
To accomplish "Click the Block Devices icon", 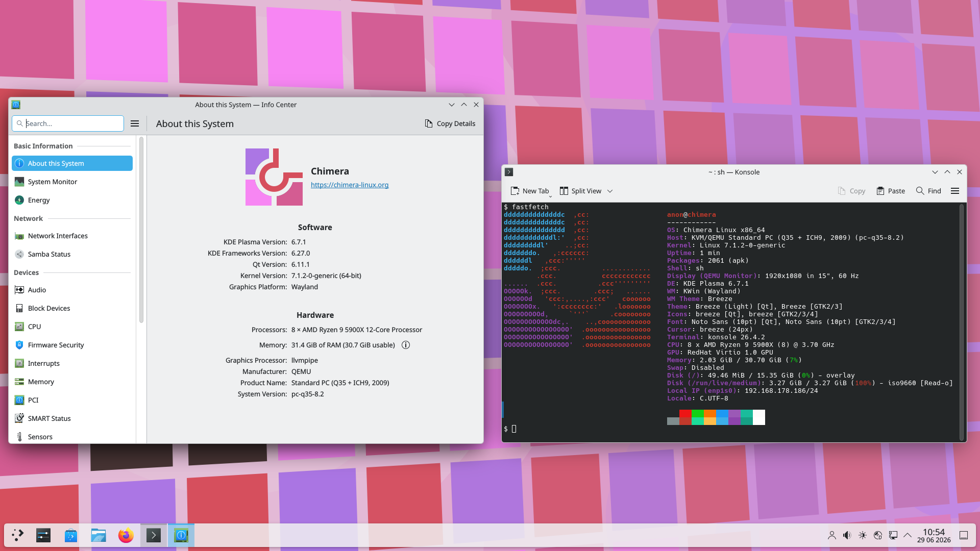I will 19,308.
